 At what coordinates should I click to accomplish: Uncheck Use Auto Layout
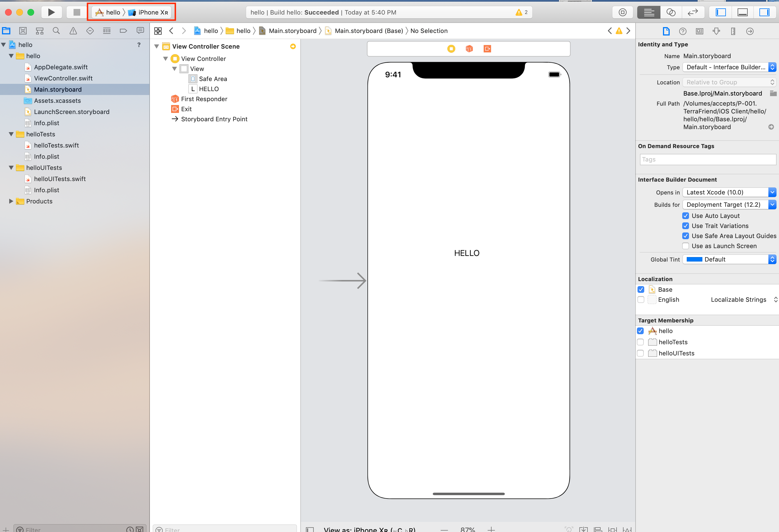(686, 216)
